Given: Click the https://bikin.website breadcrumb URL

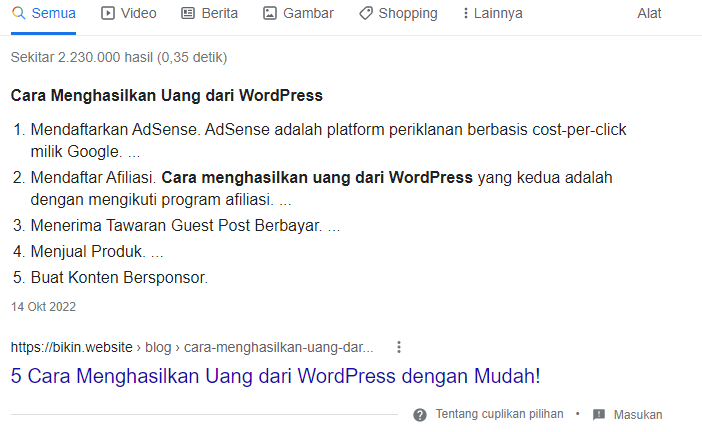Looking at the screenshot, I should point(72,347).
